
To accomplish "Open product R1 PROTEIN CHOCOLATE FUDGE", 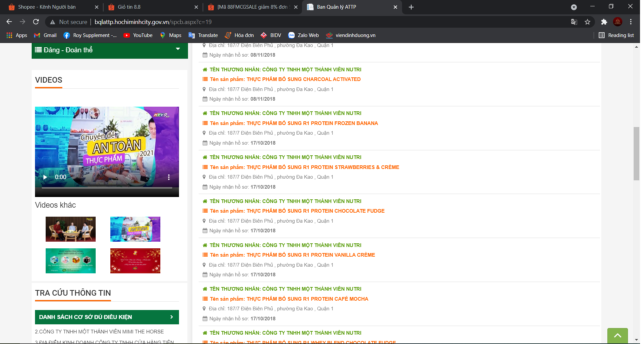I will pos(297,211).
